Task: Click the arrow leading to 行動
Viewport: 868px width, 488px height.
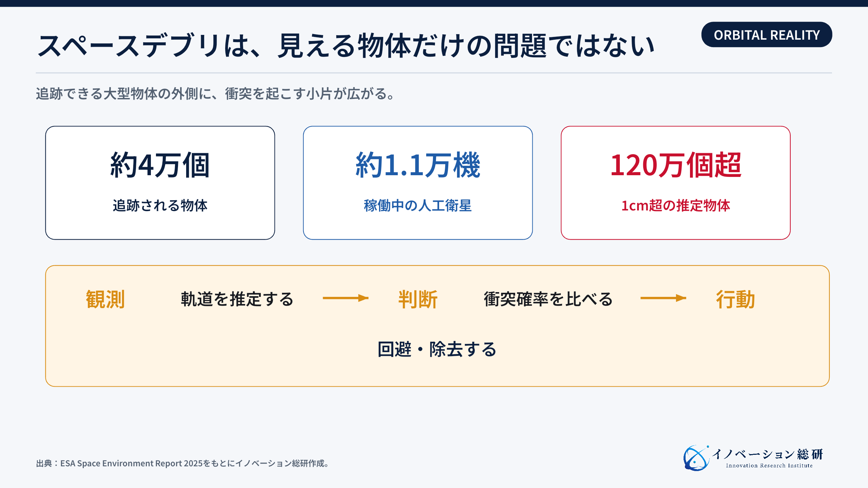Action: (x=663, y=298)
